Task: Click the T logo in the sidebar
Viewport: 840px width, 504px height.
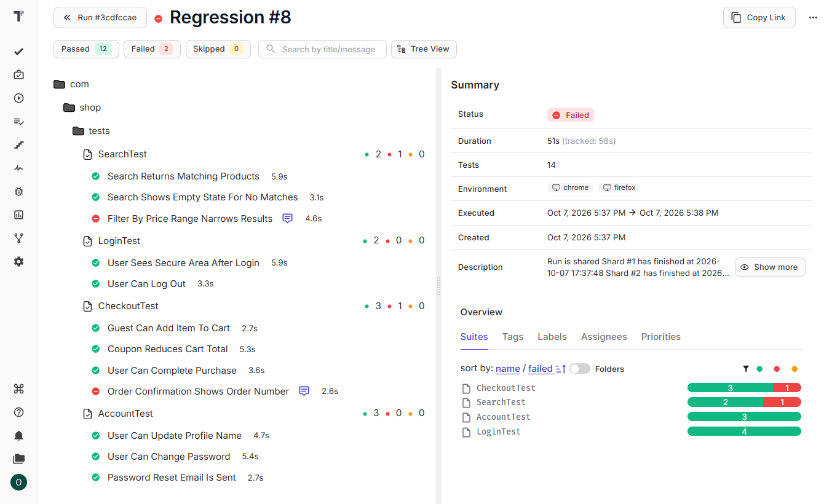Action: [18, 17]
